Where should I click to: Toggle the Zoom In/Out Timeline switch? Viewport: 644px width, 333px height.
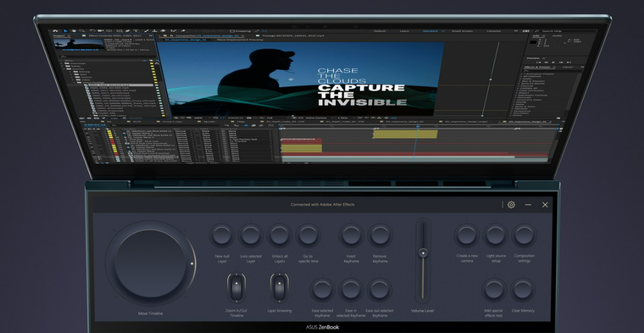point(235,287)
